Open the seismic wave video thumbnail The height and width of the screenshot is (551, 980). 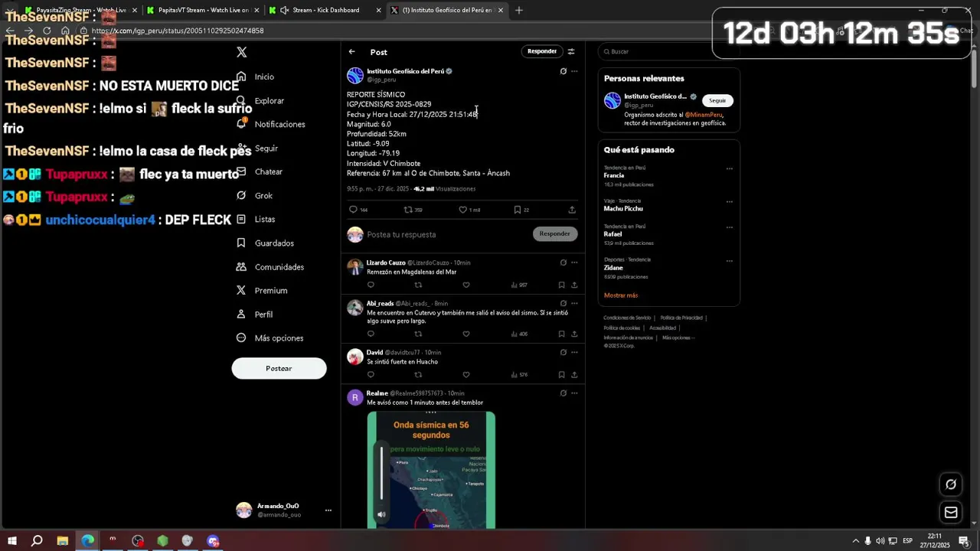coord(431,470)
